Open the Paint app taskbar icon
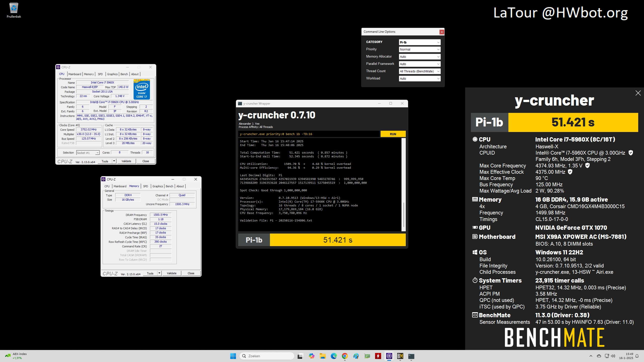Image resolution: width=644 pixels, height=362 pixels. pyautogui.click(x=356, y=356)
